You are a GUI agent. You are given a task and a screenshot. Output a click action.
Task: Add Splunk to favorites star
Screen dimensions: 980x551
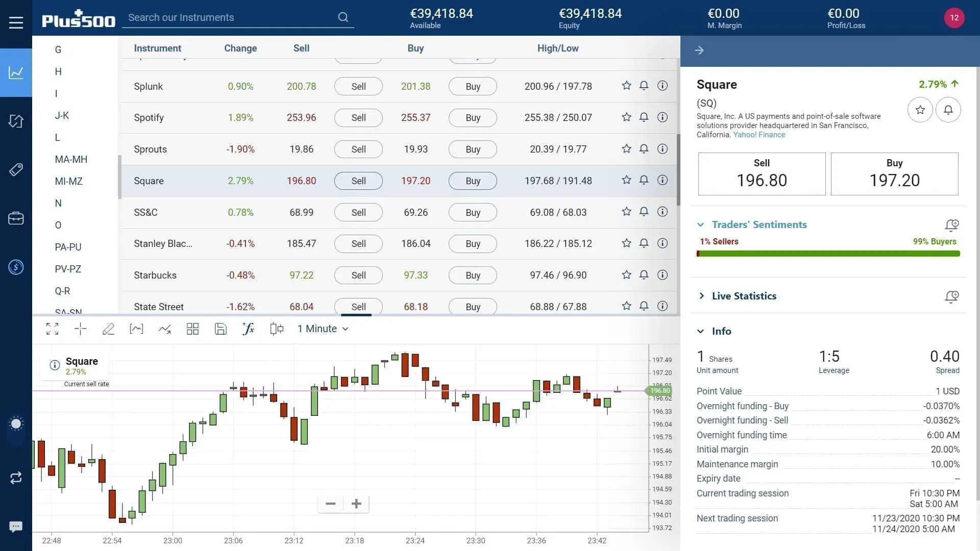[x=626, y=86]
